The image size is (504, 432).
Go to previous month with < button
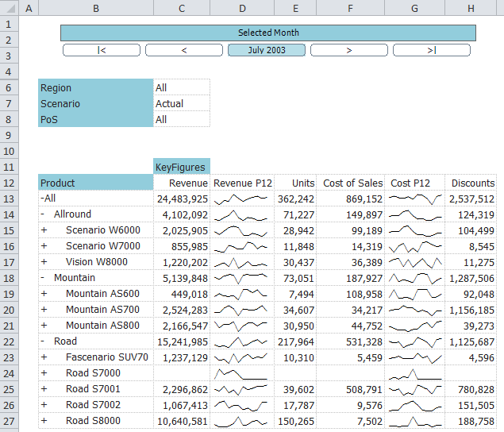tap(184, 50)
